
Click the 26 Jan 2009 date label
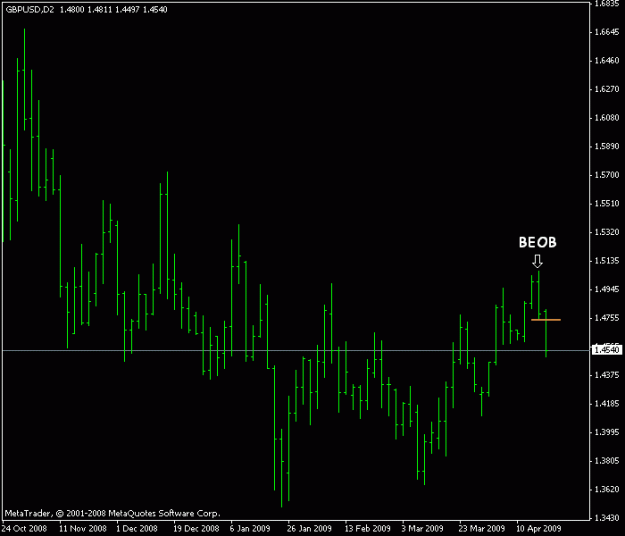pos(309,529)
